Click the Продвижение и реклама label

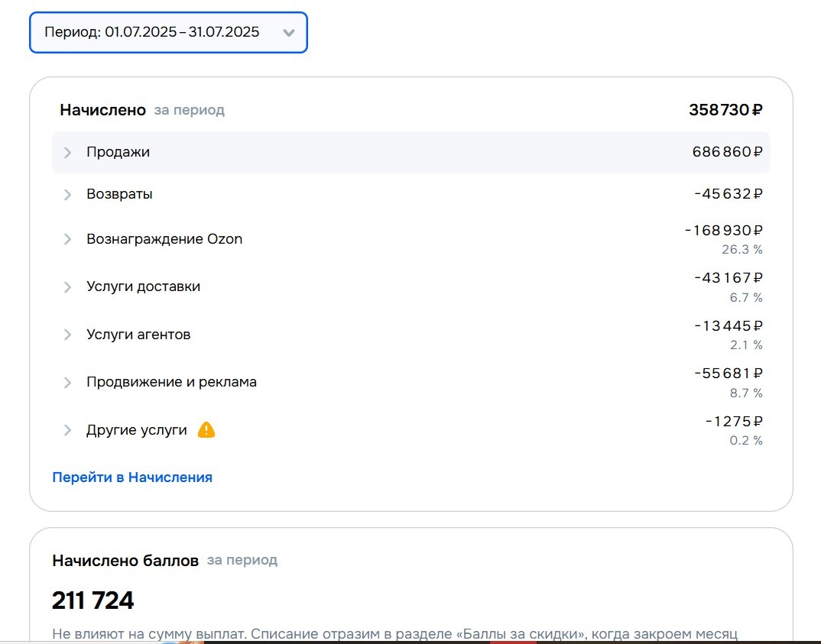coord(172,382)
